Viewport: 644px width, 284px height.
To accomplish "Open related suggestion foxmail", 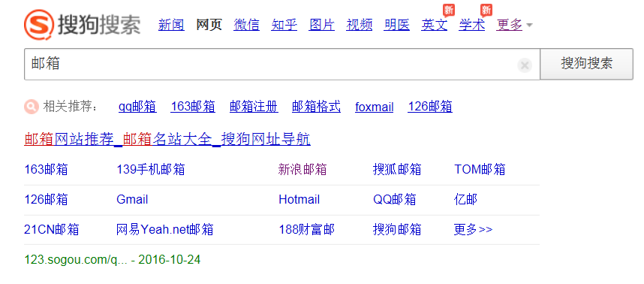I will coord(374,107).
